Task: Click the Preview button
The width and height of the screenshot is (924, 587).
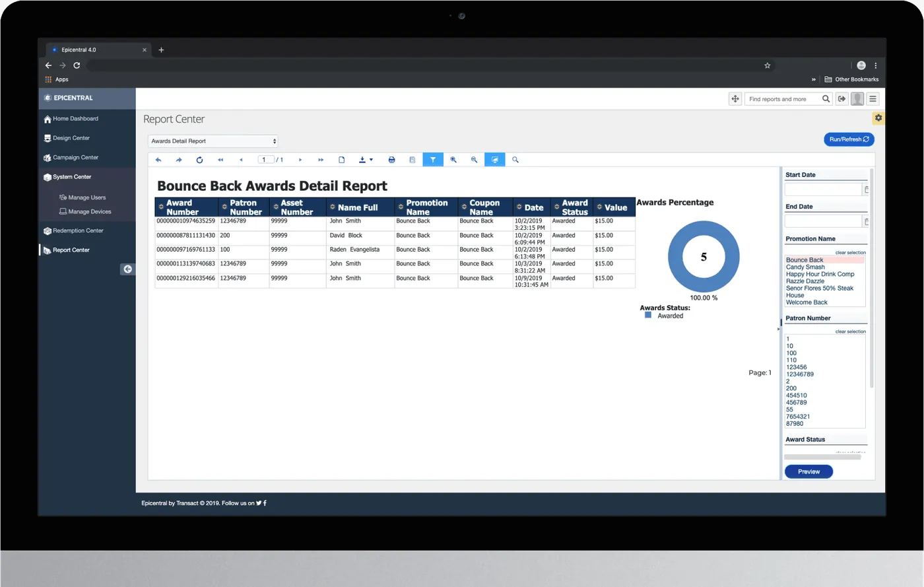Action: 808,471
